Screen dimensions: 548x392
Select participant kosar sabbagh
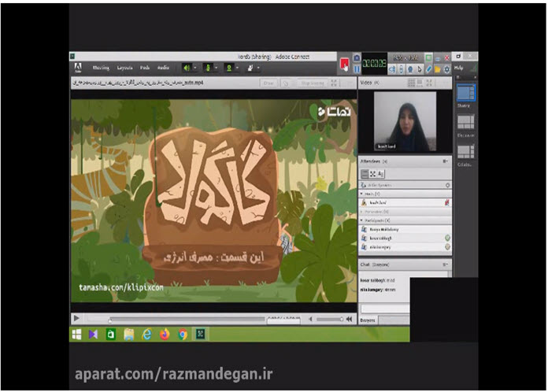click(405, 239)
